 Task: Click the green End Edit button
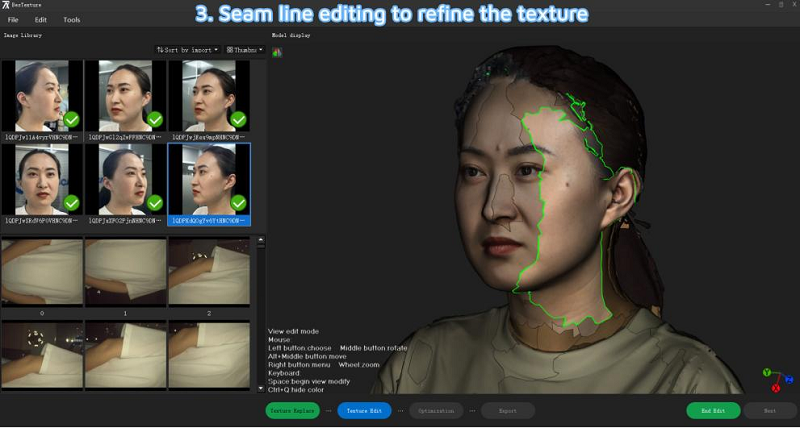point(713,411)
